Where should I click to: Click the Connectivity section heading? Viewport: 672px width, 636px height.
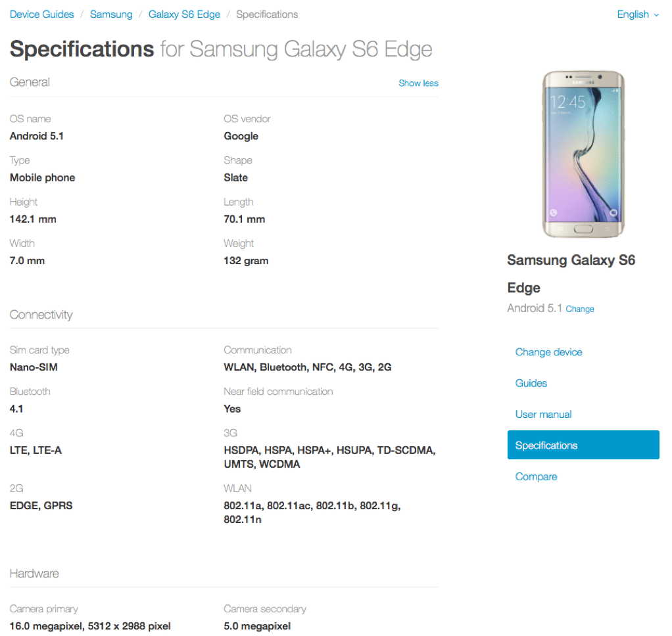41,315
